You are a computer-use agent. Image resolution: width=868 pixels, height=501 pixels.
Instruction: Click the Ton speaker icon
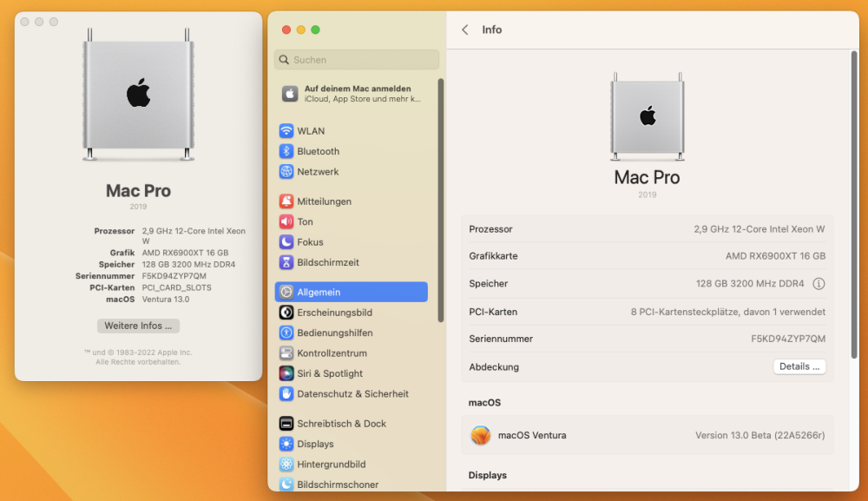coord(286,221)
